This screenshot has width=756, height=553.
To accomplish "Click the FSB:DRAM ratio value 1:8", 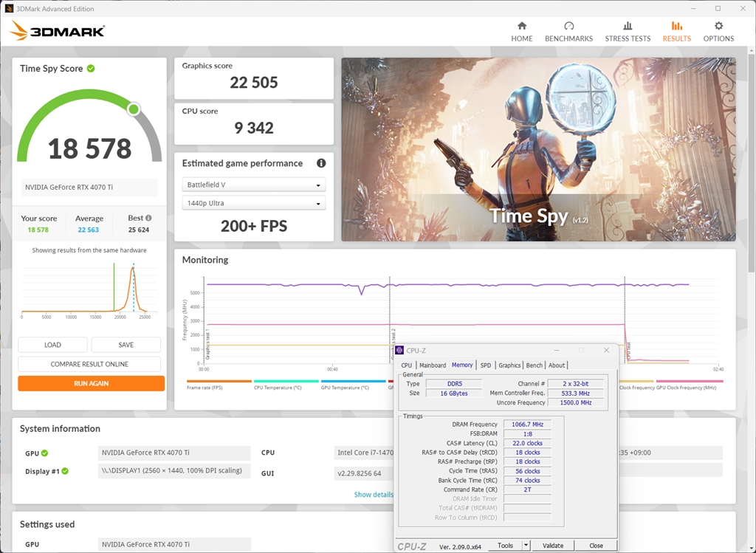I will coord(527,434).
